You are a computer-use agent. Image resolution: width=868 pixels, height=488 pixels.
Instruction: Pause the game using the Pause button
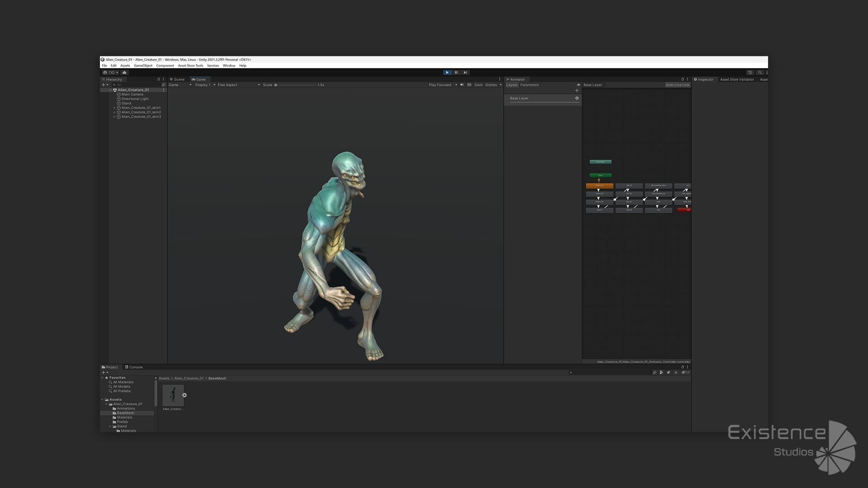[456, 72]
